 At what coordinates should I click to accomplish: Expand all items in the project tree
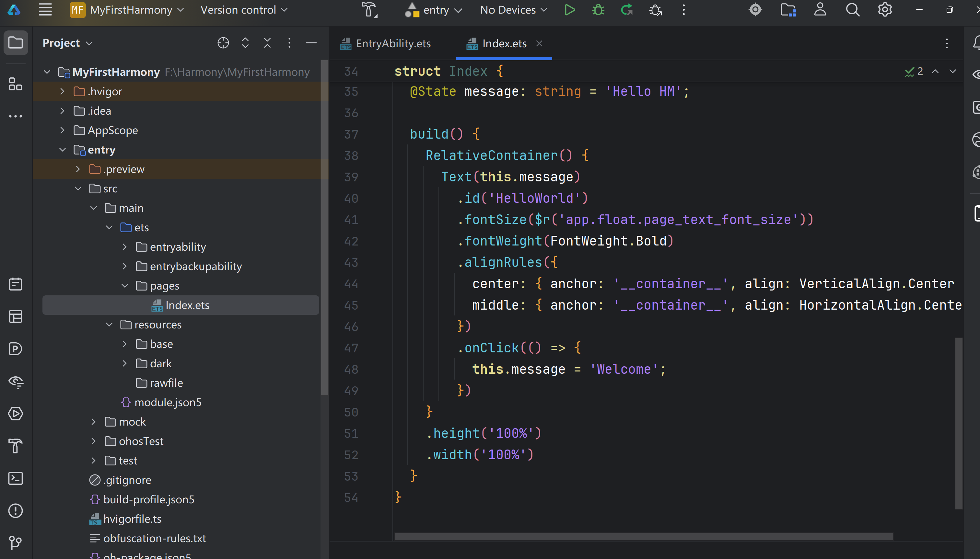[245, 43]
